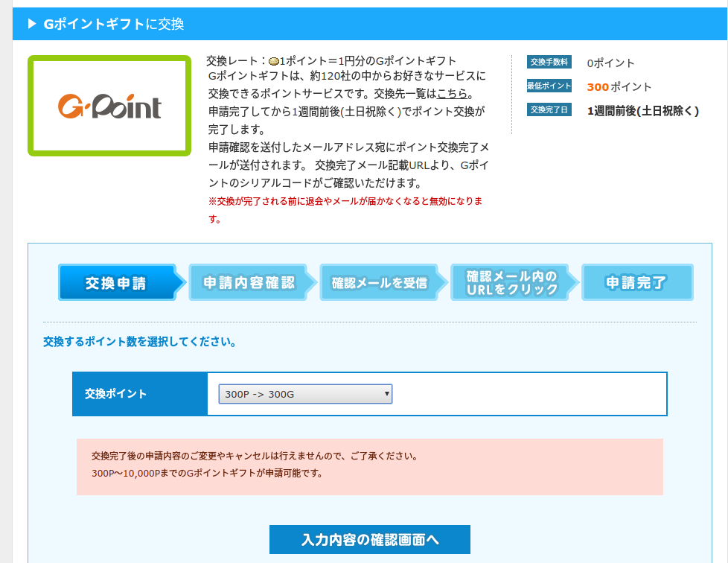728x563 pixels.
Task: Click the coin icon in exchange rate line
Action: coord(274,61)
